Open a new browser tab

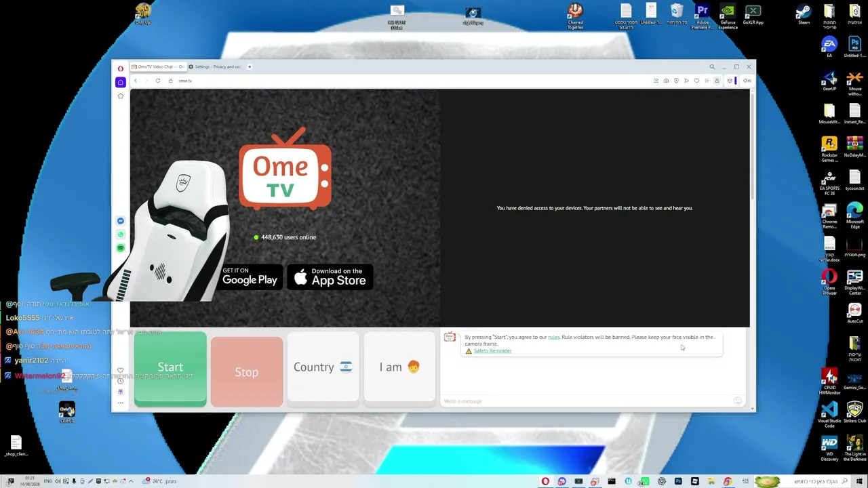(x=250, y=66)
